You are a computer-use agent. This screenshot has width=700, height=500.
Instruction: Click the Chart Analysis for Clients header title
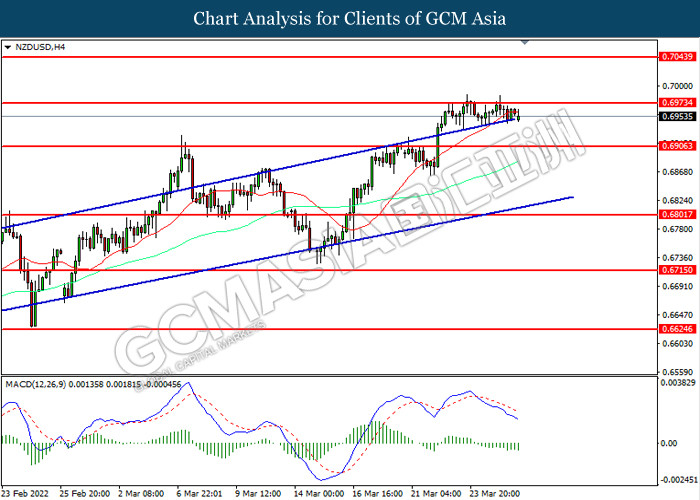(x=350, y=19)
